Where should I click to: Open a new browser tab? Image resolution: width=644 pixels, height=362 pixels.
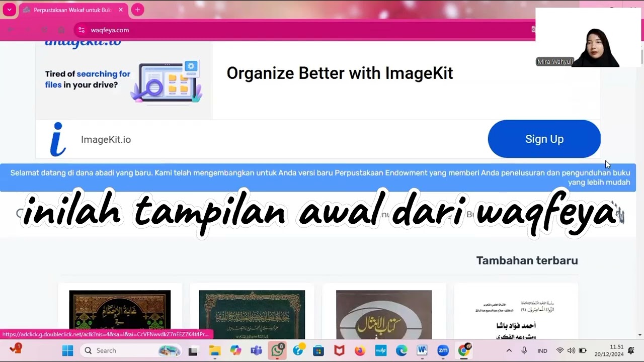tap(137, 10)
